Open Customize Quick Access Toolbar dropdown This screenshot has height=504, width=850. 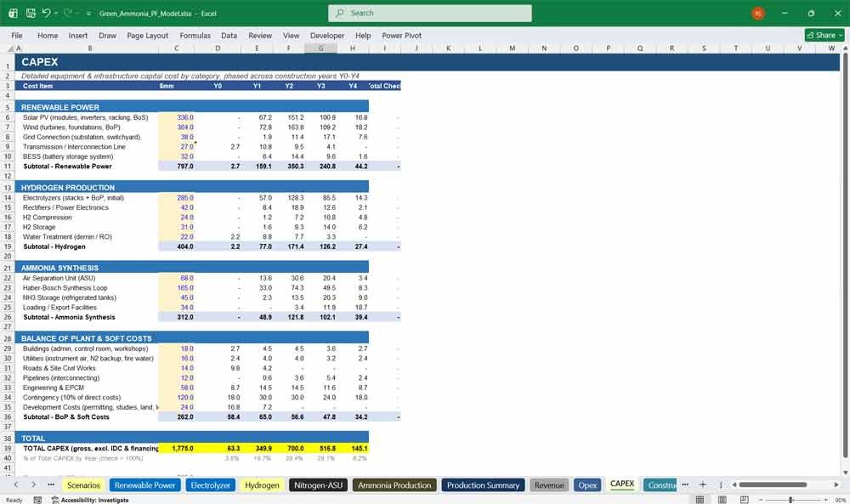point(89,14)
